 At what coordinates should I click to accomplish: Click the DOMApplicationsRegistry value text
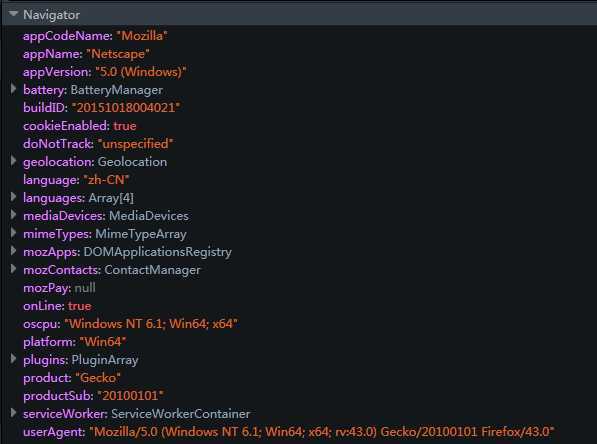(x=158, y=252)
